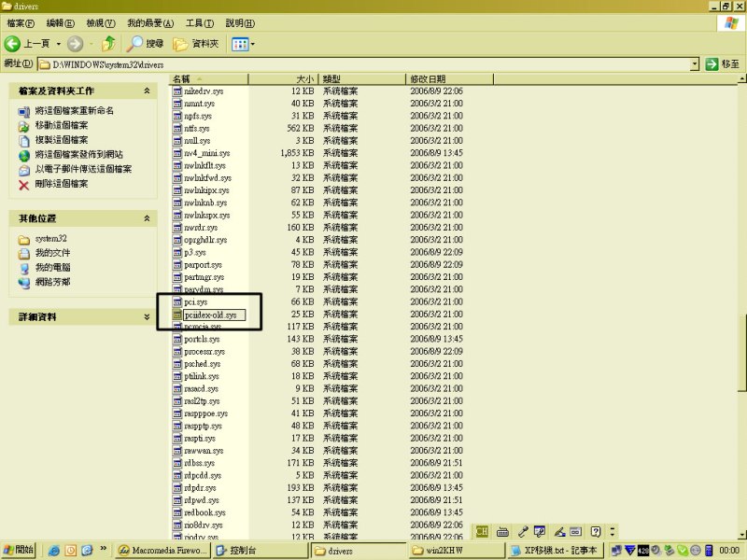Switch to the XP移機.txt 記事本 taskbar button

coord(555,551)
